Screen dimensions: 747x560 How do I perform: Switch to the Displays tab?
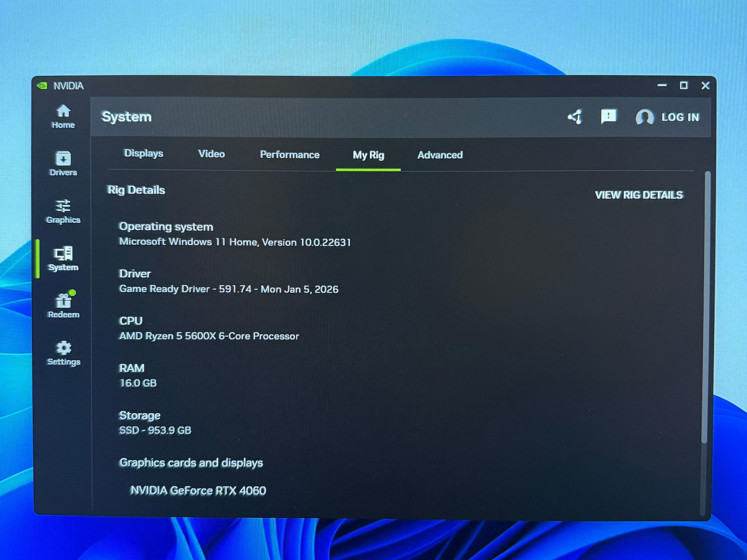pyautogui.click(x=143, y=153)
